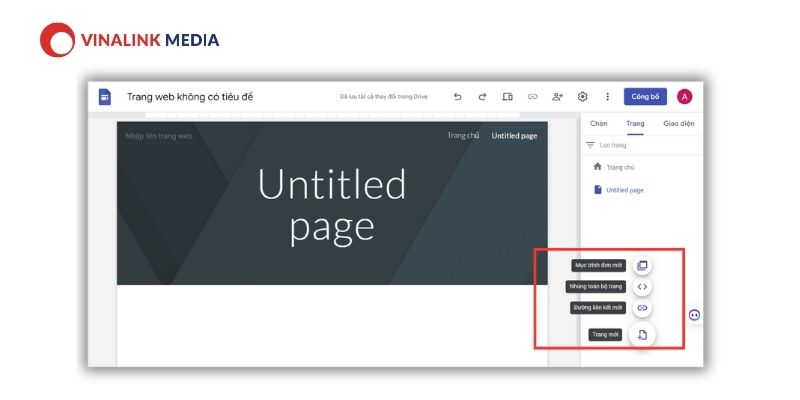
Task: Click the copy link icon
Action: click(x=533, y=96)
